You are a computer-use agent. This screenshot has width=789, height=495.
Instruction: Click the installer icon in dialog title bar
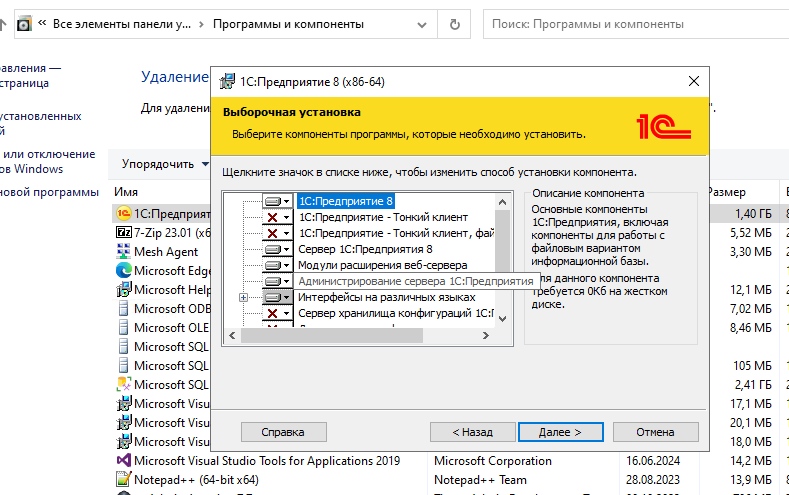tap(227, 81)
